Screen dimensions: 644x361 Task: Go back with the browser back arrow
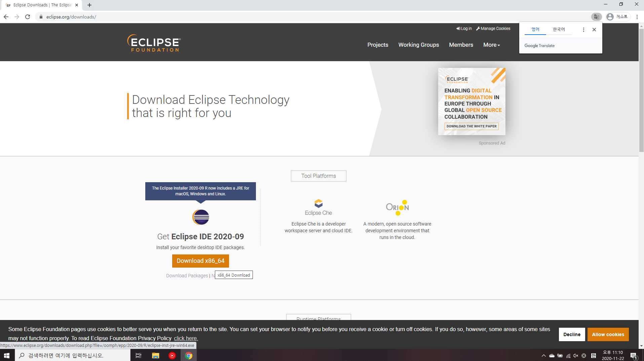[x=6, y=17]
